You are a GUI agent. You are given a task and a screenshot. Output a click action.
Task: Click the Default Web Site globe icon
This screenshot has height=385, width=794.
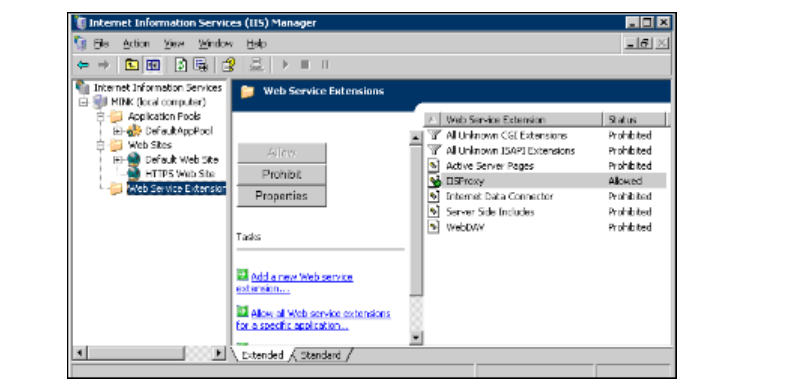[134, 160]
